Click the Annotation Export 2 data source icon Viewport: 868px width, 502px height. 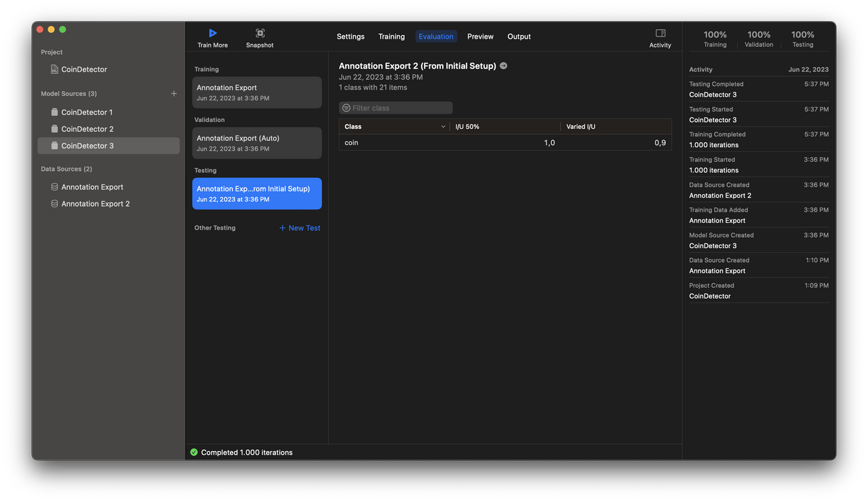coord(54,203)
